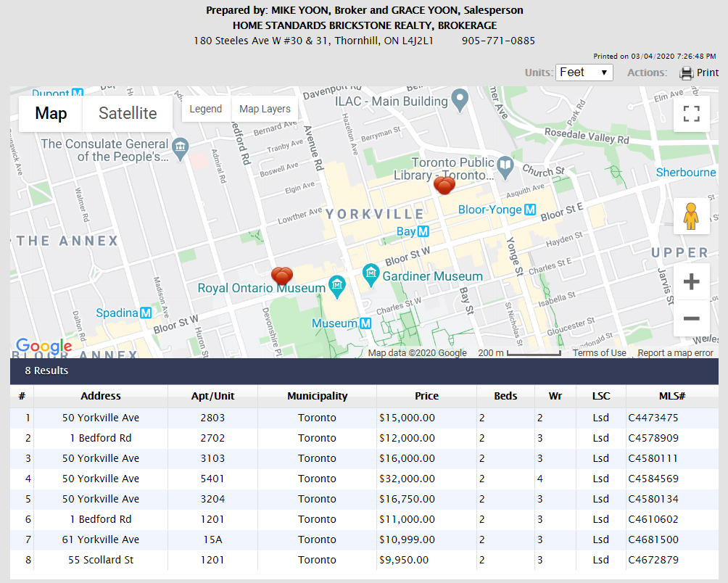
Task: Click the Spadina subway station icon
Action: pos(146,313)
